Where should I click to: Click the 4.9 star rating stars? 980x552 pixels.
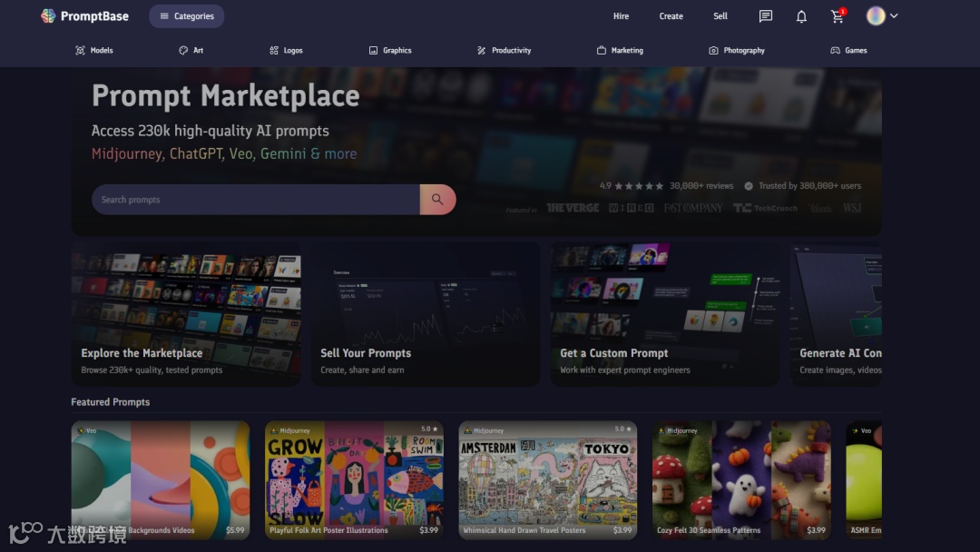(x=638, y=186)
